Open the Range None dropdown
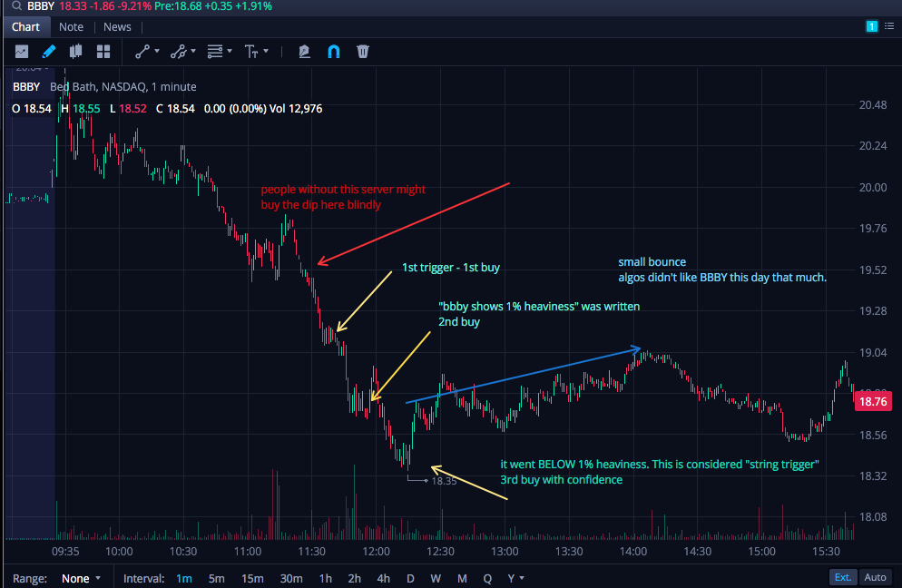 tap(81, 578)
